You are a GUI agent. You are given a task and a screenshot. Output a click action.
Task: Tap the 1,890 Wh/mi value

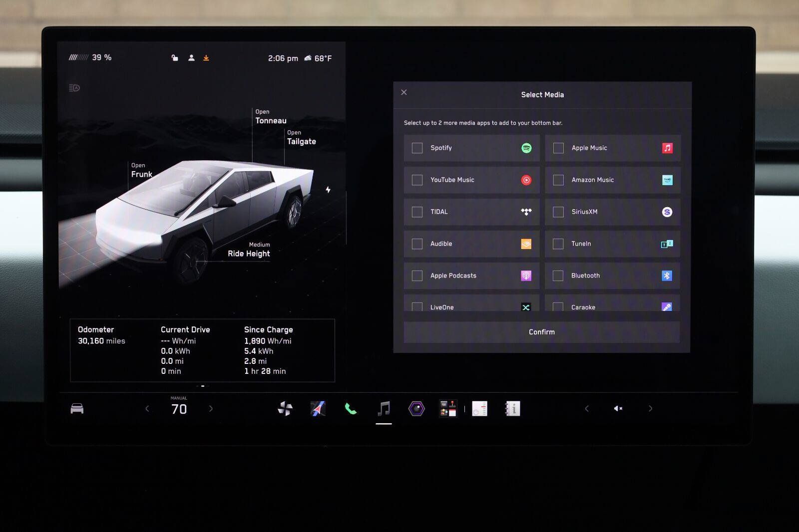268,341
